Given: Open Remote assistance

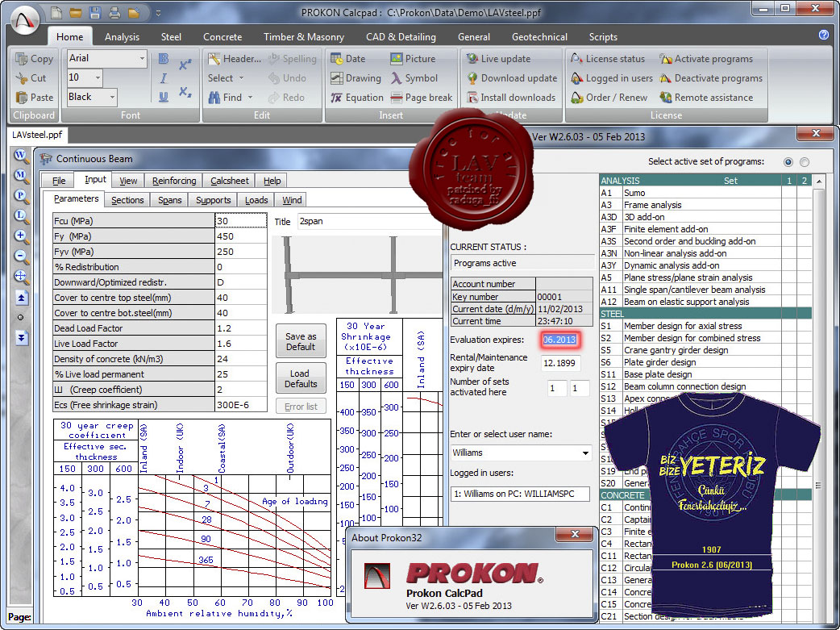Looking at the screenshot, I should click(706, 98).
